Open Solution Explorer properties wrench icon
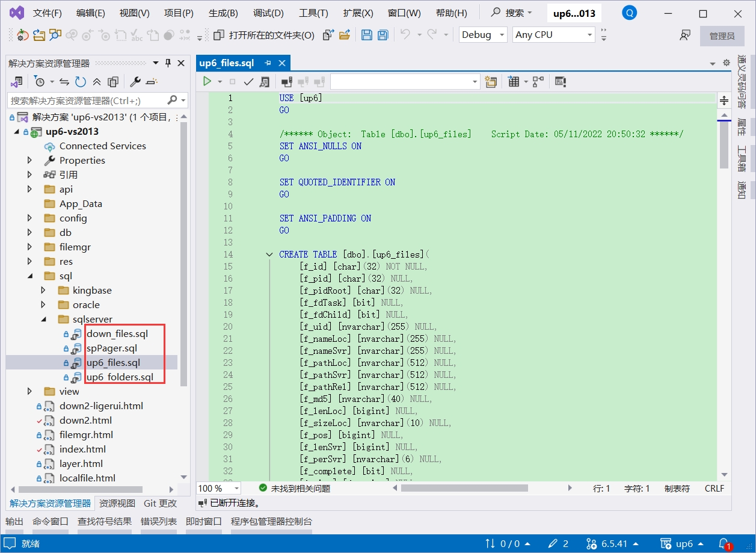 pyautogui.click(x=135, y=81)
